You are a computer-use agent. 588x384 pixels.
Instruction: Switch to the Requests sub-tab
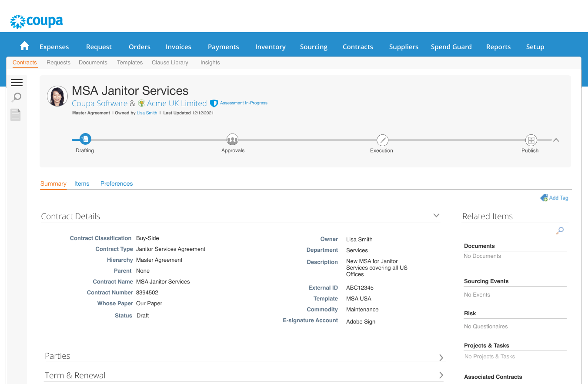58,63
